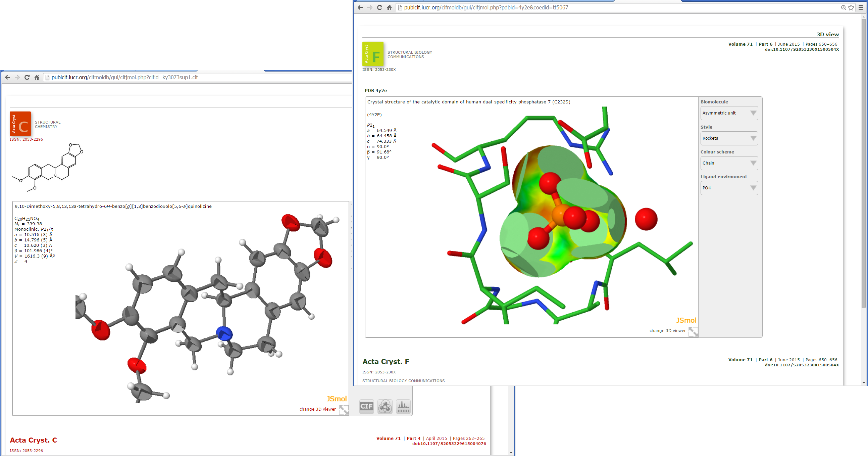Click the expand viewer icon in Acta Cryst. C window

click(343, 410)
